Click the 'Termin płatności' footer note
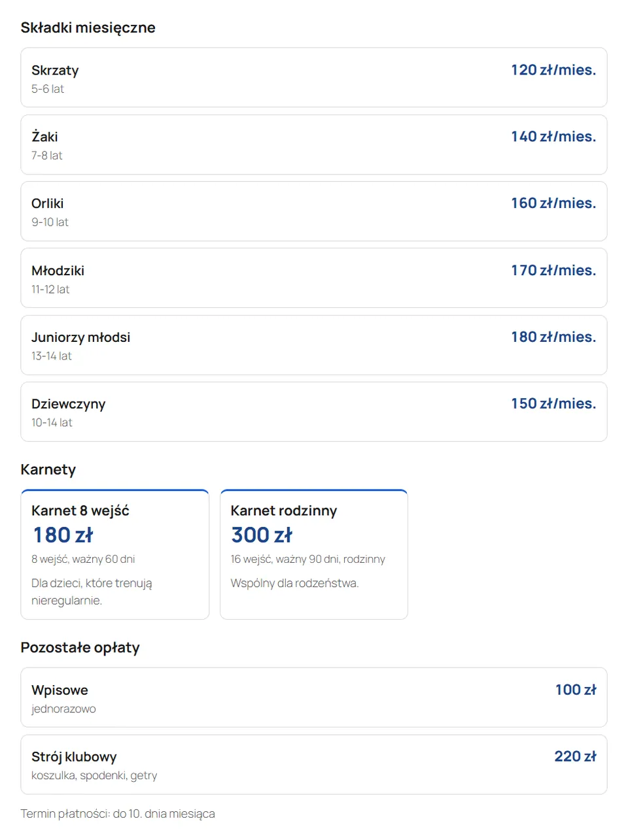The width and height of the screenshot is (628, 840). click(118, 814)
